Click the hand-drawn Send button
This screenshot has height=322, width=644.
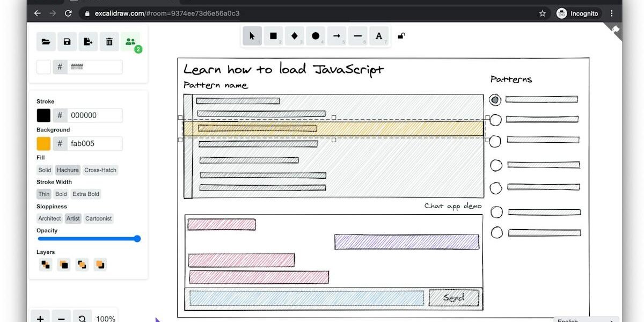(x=453, y=298)
